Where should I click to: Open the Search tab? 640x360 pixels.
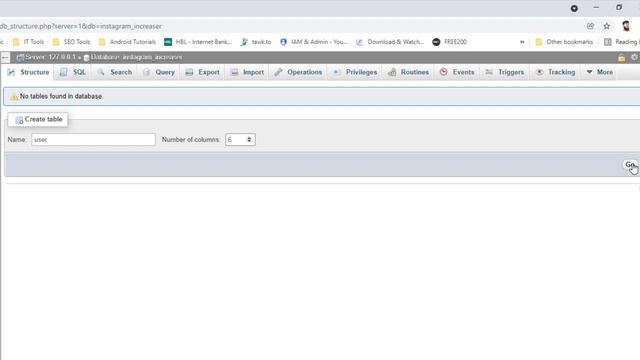click(x=115, y=72)
